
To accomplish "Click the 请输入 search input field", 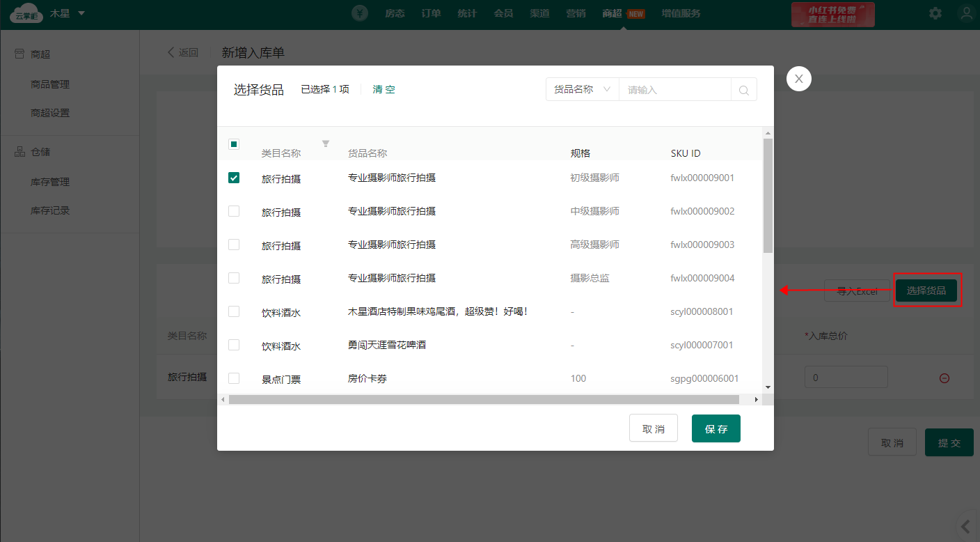I will pos(674,90).
